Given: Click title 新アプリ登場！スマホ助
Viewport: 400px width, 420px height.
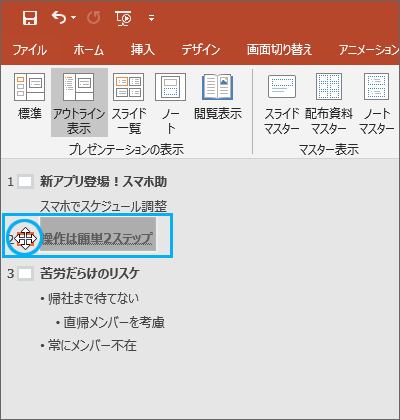Looking at the screenshot, I should 103,182.
